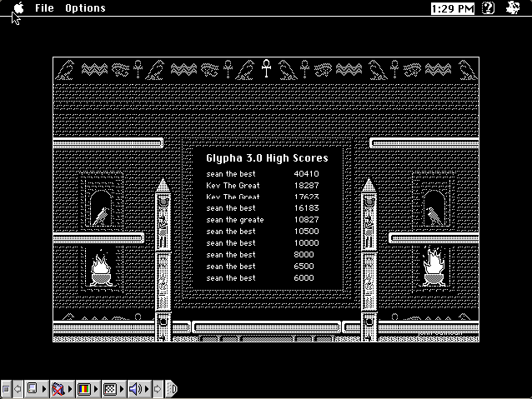
Task: Click the score 6500
Action: 304,267
